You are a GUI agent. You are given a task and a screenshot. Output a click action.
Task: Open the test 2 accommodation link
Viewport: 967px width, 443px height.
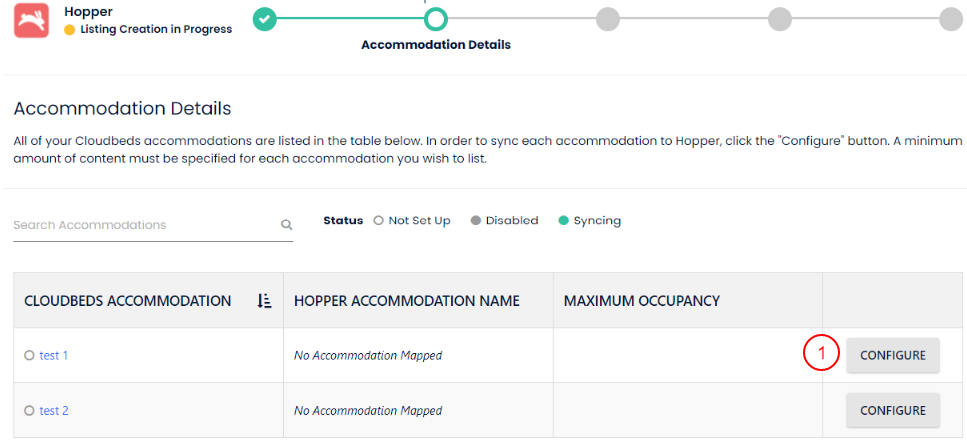pos(54,410)
